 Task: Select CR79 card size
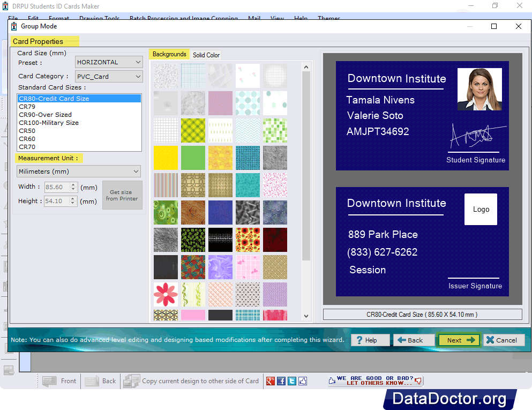pos(79,107)
